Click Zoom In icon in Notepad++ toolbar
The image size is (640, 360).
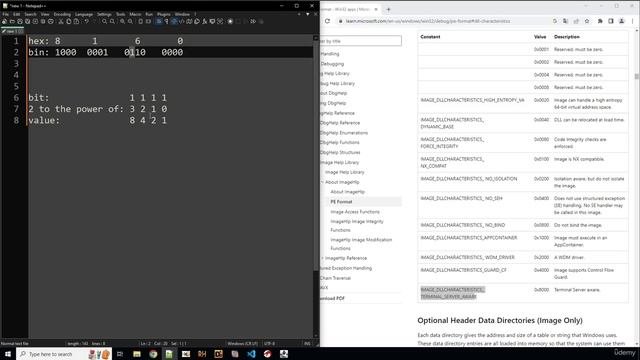point(122,22)
